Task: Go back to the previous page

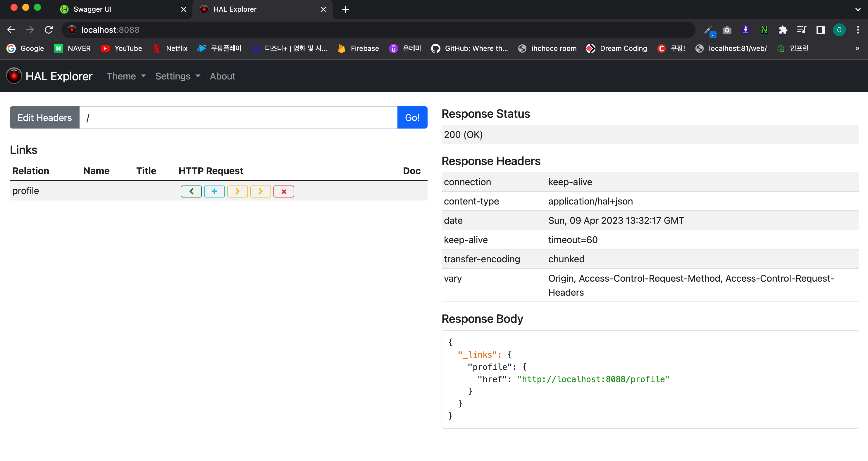Action: 11,30
